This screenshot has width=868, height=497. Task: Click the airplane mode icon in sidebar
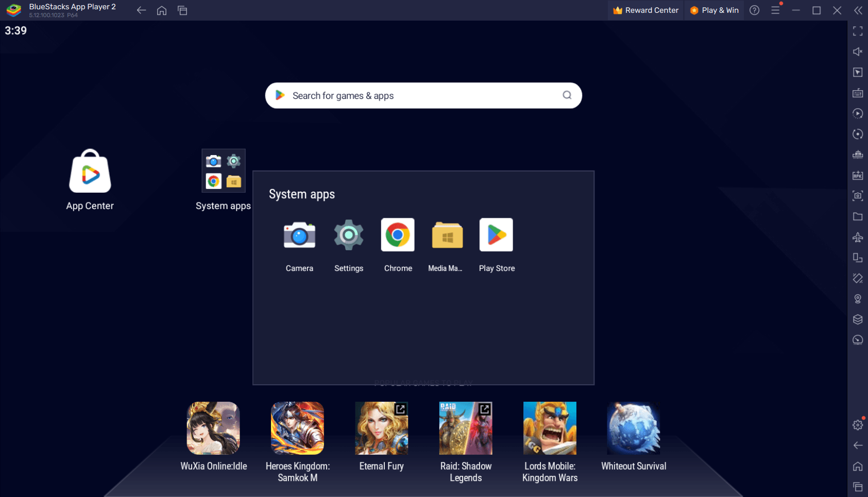(x=858, y=237)
